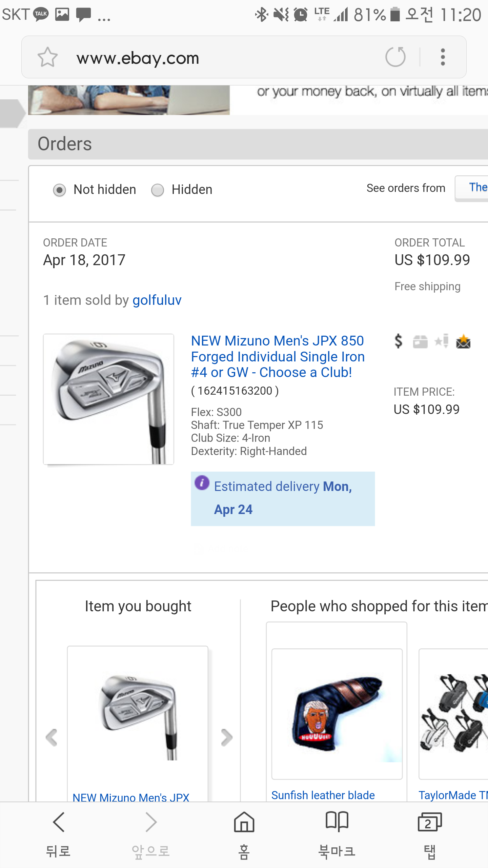Tap the shipped package status icon
Viewport: 488px width, 868px height.
420,342
